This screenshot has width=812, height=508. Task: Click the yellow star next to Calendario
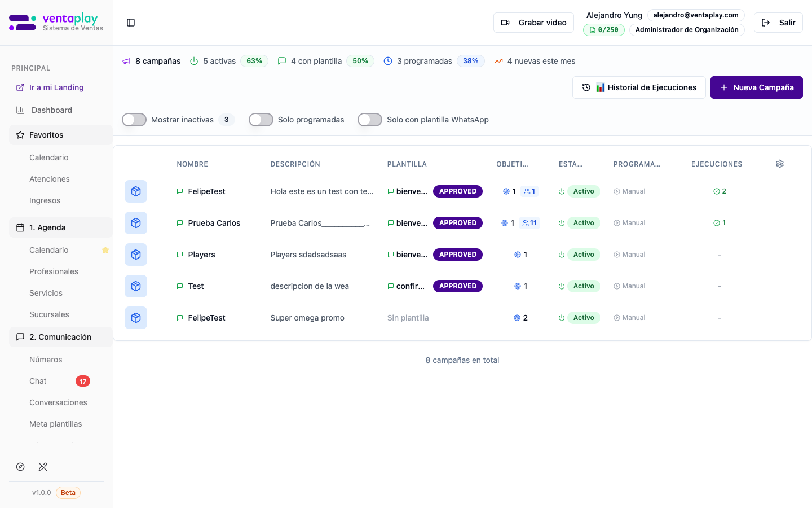tap(105, 250)
